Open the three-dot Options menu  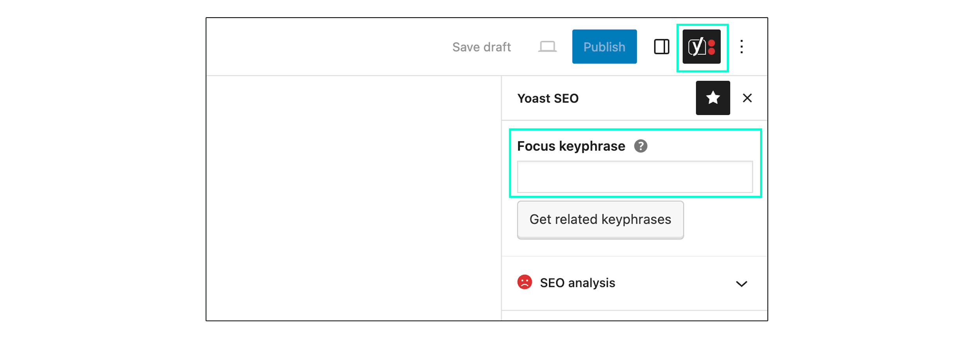click(741, 47)
